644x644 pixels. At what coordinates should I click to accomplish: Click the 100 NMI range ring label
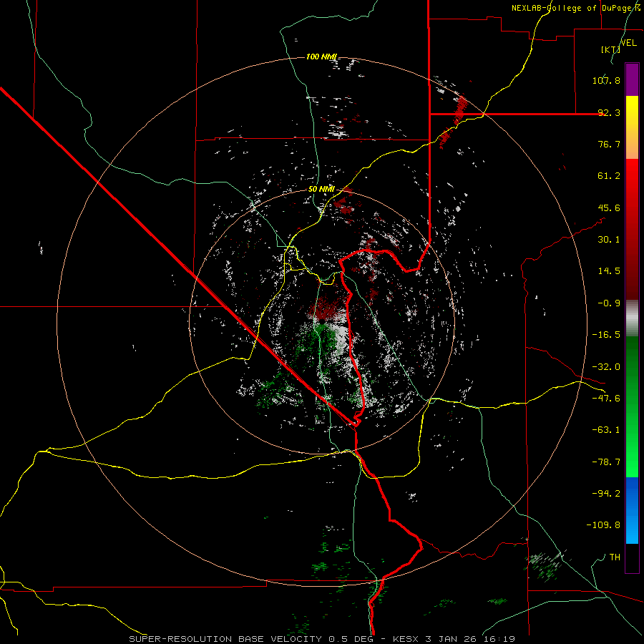[x=321, y=57]
